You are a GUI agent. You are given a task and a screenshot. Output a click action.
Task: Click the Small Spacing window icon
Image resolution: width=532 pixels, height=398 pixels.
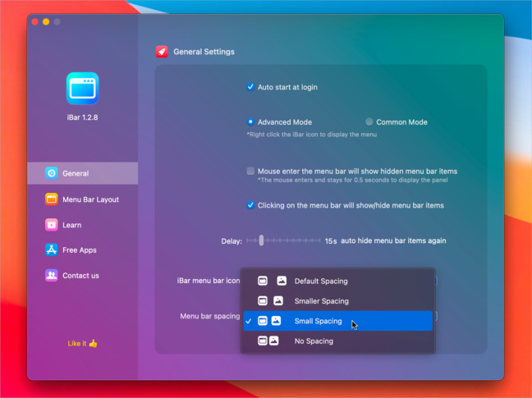(x=262, y=321)
